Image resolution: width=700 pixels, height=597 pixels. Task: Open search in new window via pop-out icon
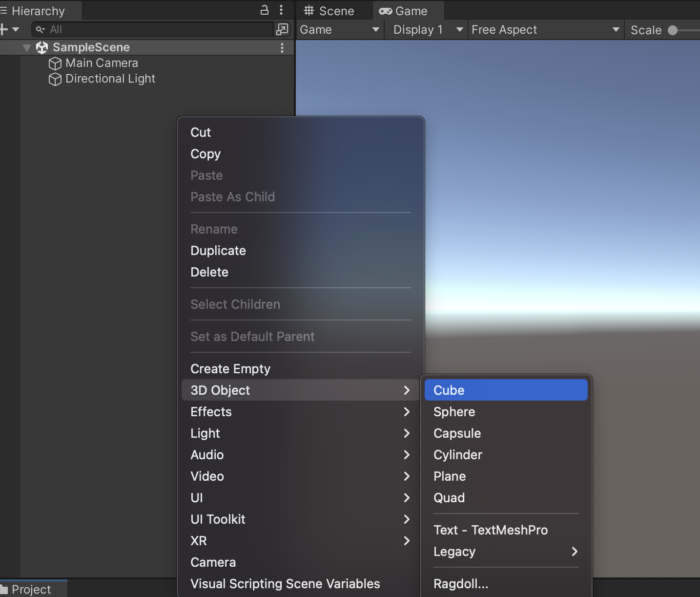pyautogui.click(x=282, y=29)
